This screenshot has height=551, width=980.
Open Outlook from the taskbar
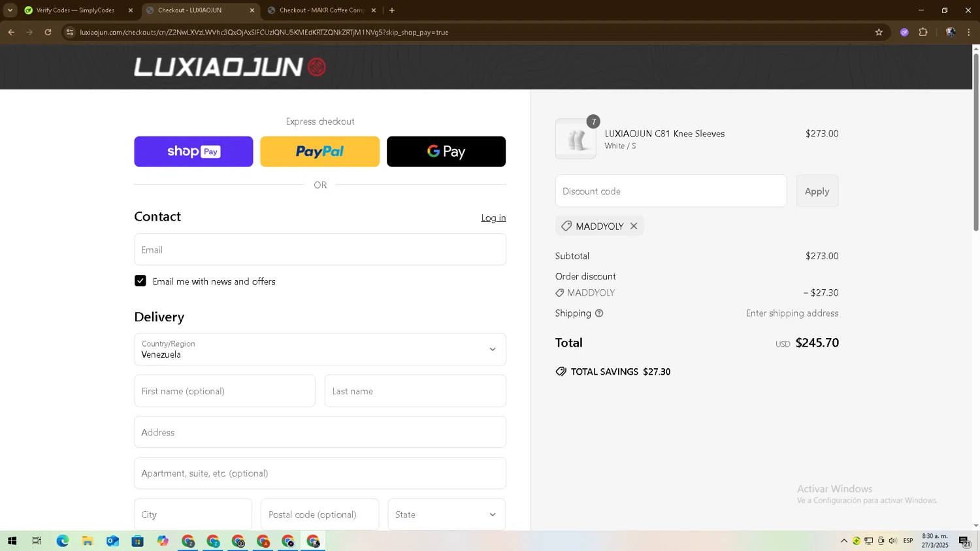(x=112, y=541)
